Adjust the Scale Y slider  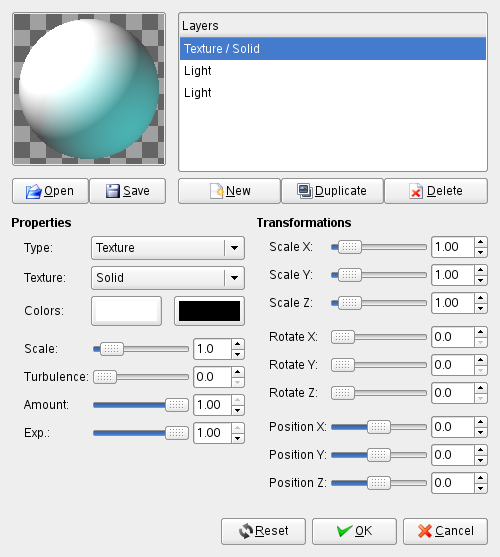(x=379, y=275)
